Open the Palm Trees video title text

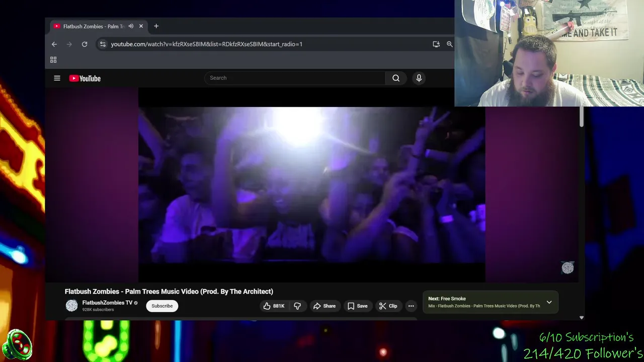(x=169, y=292)
